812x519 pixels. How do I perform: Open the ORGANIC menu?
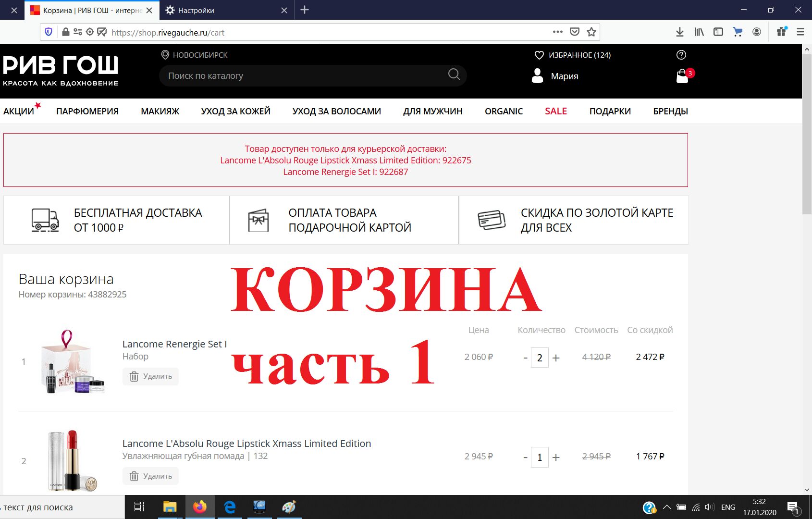[x=504, y=111]
